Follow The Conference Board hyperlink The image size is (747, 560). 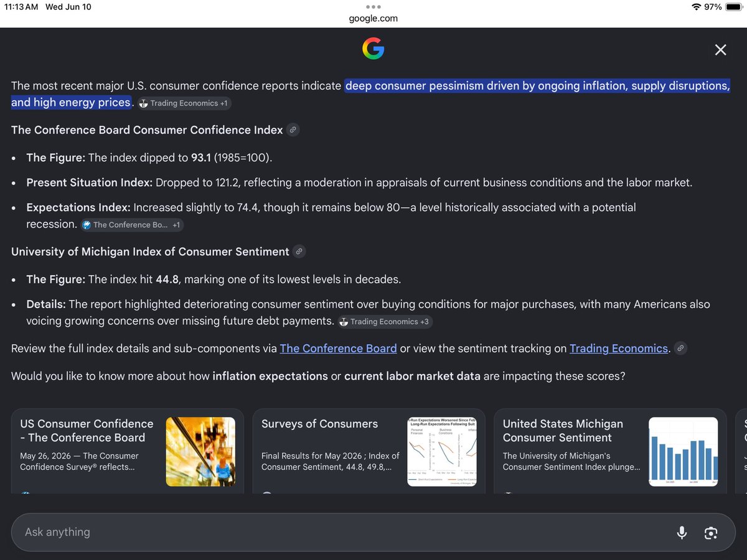click(338, 348)
